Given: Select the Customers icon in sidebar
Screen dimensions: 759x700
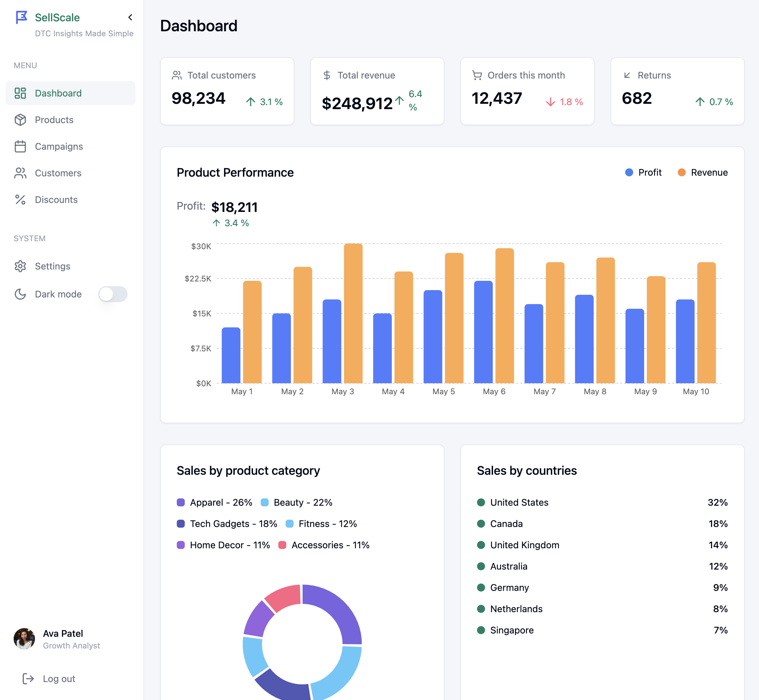Looking at the screenshot, I should pyautogui.click(x=20, y=173).
